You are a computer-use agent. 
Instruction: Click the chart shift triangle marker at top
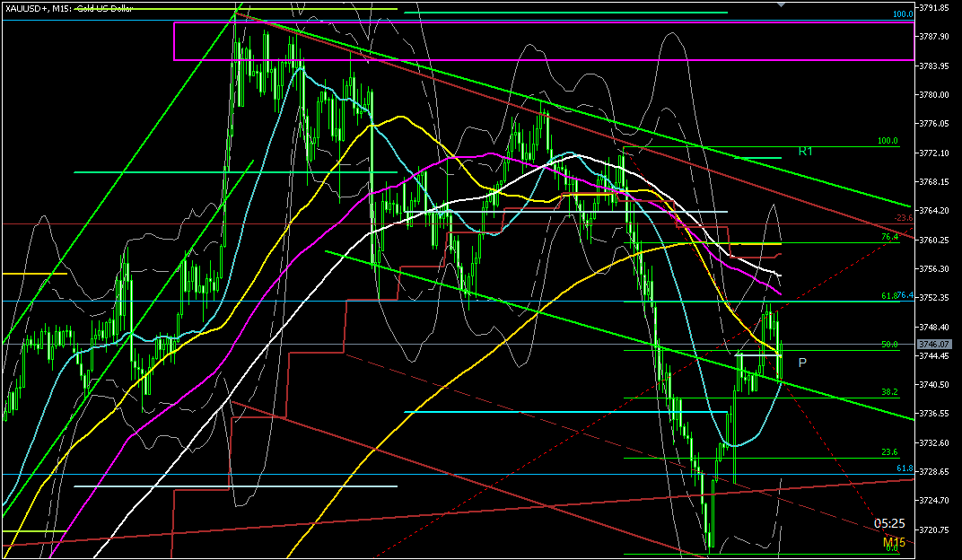(x=781, y=4)
